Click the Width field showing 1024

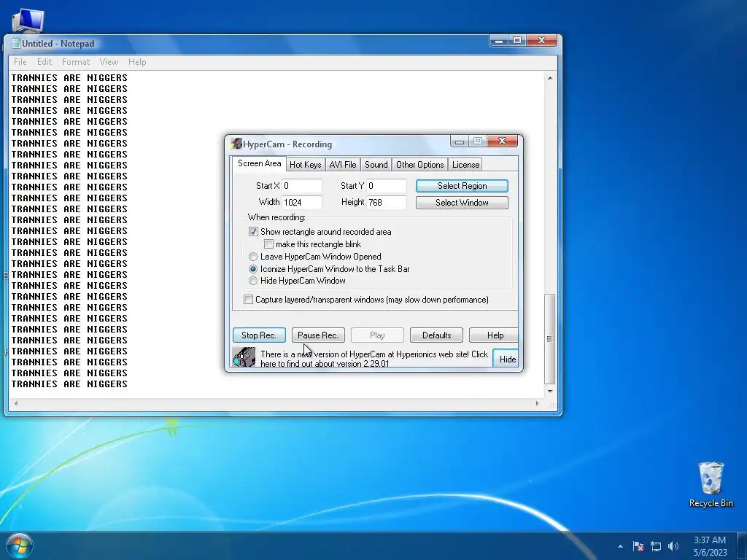302,203
